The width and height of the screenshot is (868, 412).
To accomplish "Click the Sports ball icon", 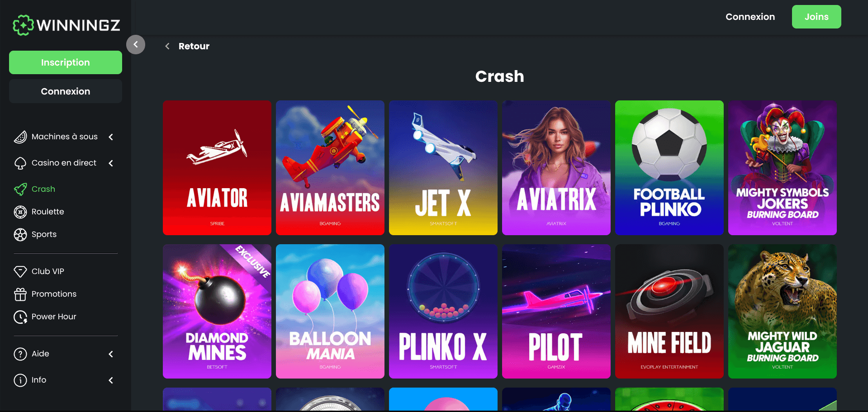I will coord(20,234).
